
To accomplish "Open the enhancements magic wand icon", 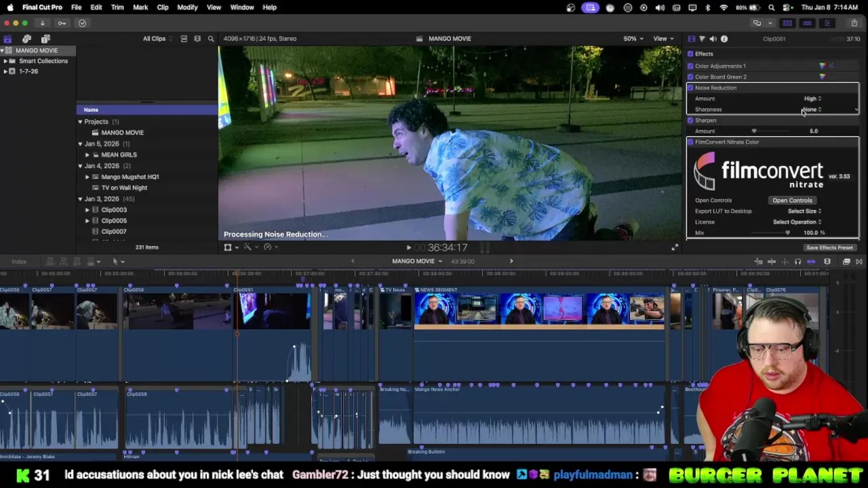I will (x=248, y=247).
